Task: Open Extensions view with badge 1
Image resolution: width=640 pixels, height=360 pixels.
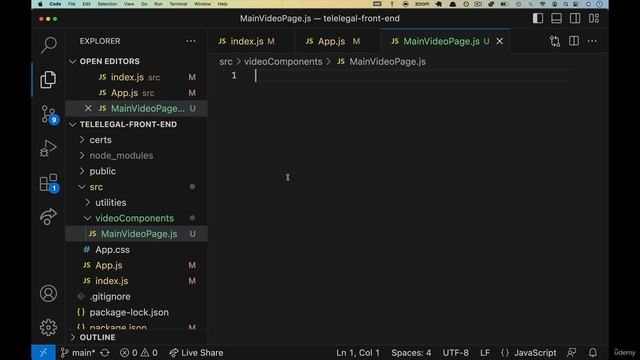Action: point(49,183)
